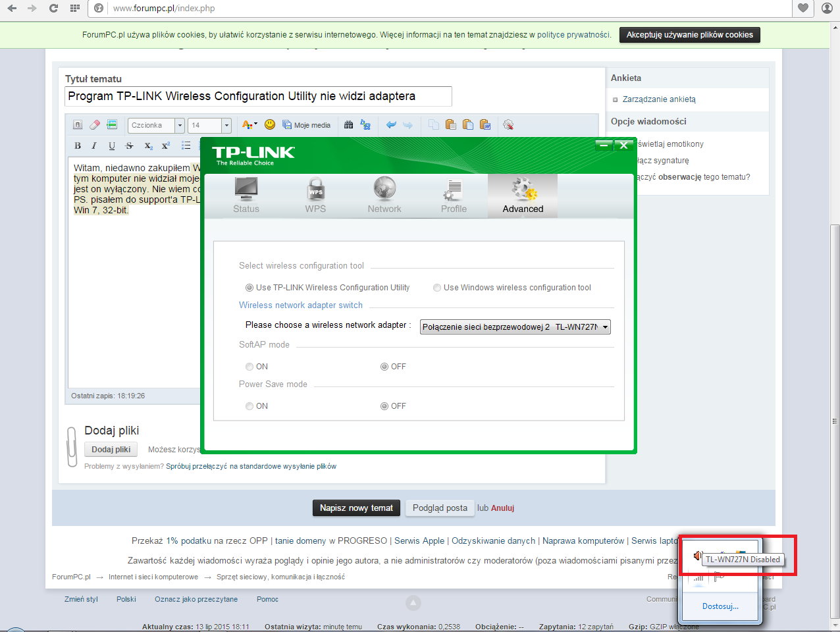This screenshot has height=632, width=840.
Task: Toggle underline formatting
Action: point(112,145)
